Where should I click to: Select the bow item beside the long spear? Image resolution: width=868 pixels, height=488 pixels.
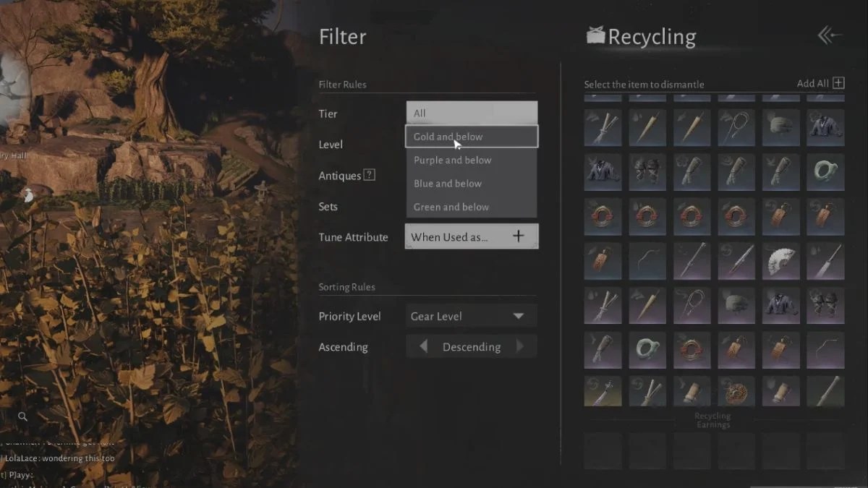pyautogui.click(x=647, y=261)
